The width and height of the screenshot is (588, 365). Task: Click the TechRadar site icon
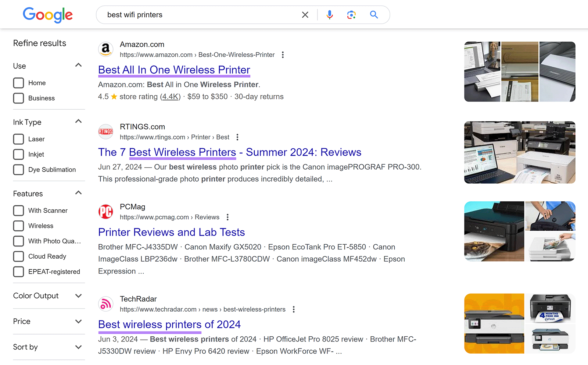point(105,304)
